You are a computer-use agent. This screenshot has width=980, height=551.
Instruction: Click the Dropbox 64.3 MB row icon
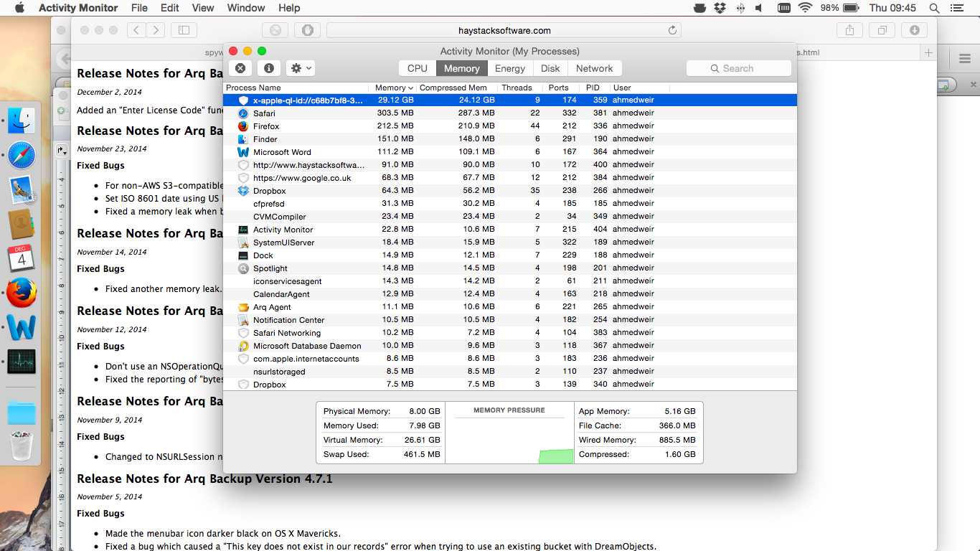coord(243,191)
